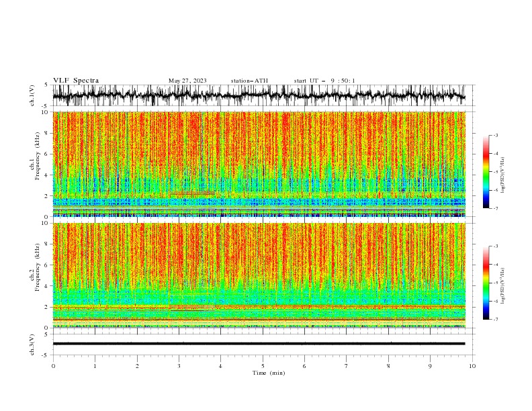Click the "-7" label on lower color bar
The image size is (532, 411).
tap(496, 319)
